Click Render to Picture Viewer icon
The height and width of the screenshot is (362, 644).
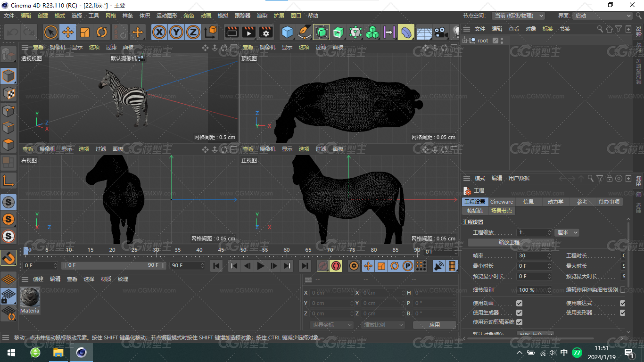coord(248,32)
